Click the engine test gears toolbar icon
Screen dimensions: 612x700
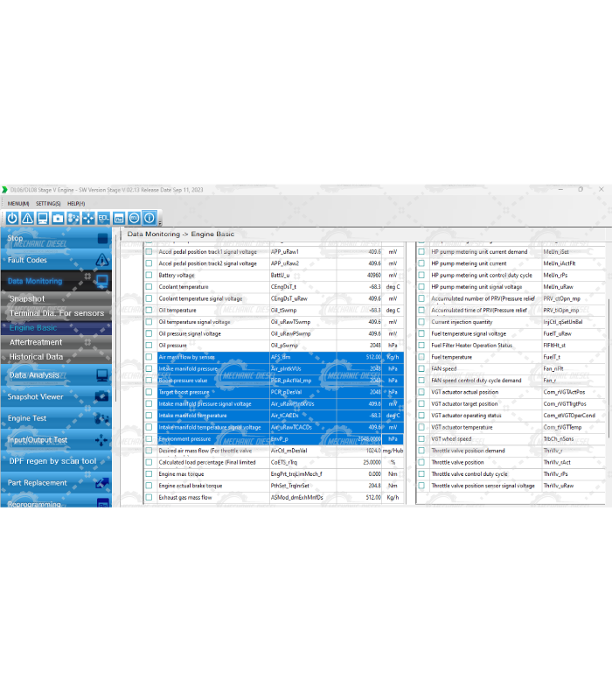tap(73, 218)
